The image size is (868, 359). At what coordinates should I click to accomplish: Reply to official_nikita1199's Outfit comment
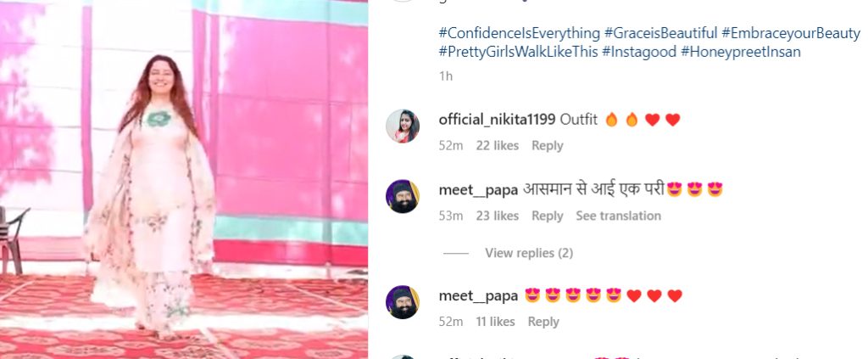[547, 146]
